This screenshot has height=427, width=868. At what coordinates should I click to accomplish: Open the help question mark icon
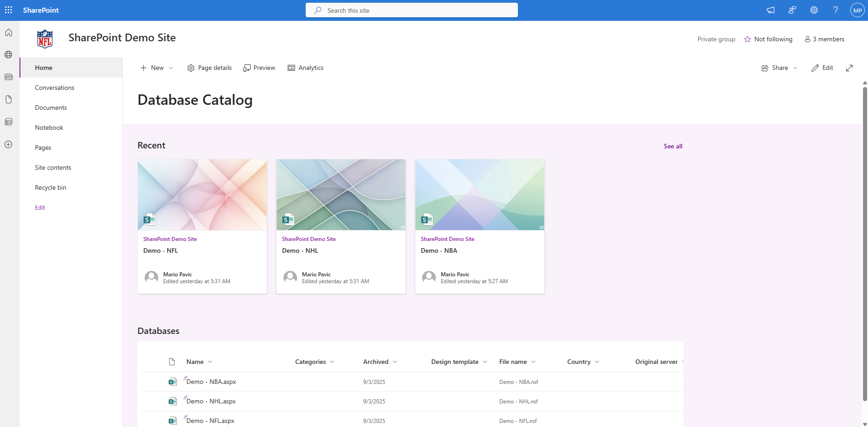835,10
